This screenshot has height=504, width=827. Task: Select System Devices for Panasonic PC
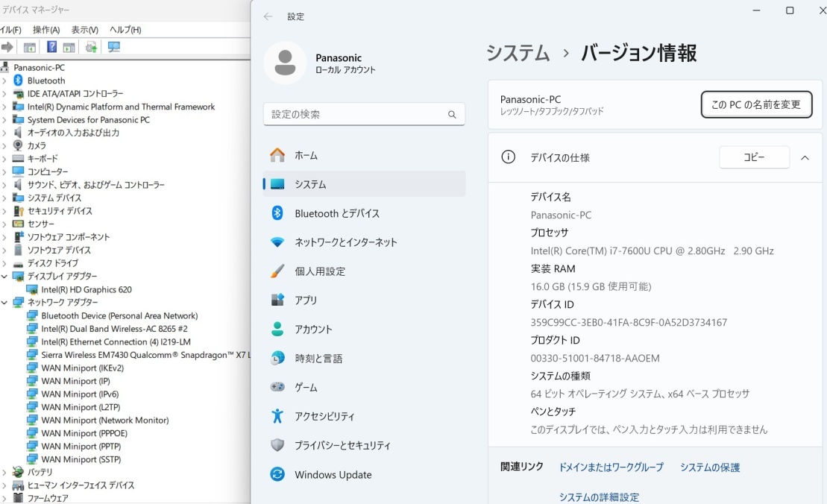[x=89, y=120]
